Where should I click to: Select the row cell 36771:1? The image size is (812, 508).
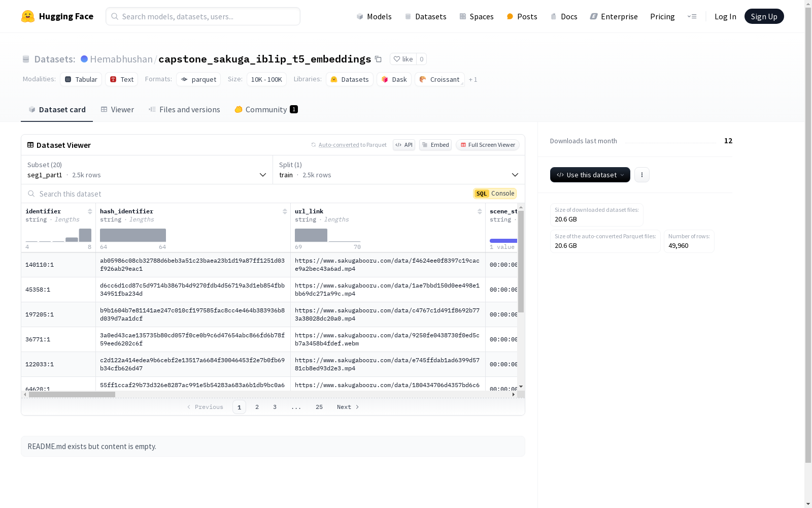coord(58,339)
